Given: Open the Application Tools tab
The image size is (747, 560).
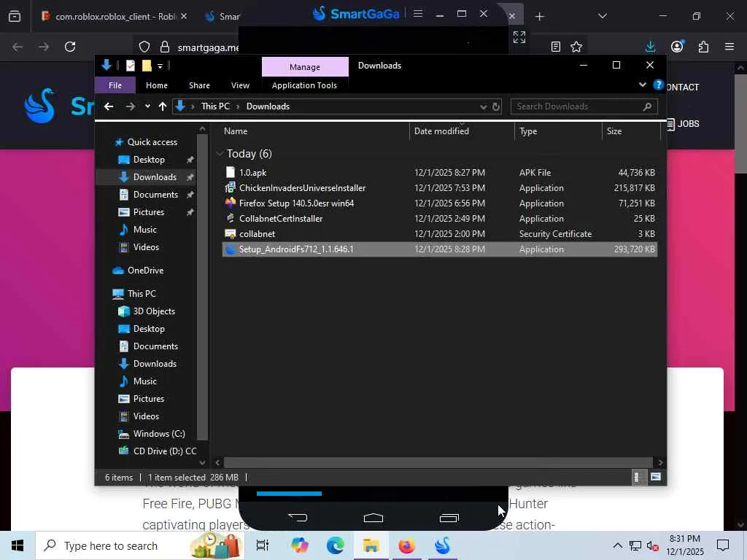Looking at the screenshot, I should click(x=304, y=85).
